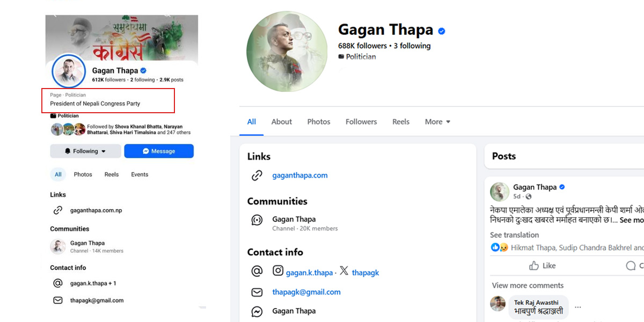Expand post text with See more
Image resolution: width=644 pixels, height=322 pixels.
coord(632,220)
